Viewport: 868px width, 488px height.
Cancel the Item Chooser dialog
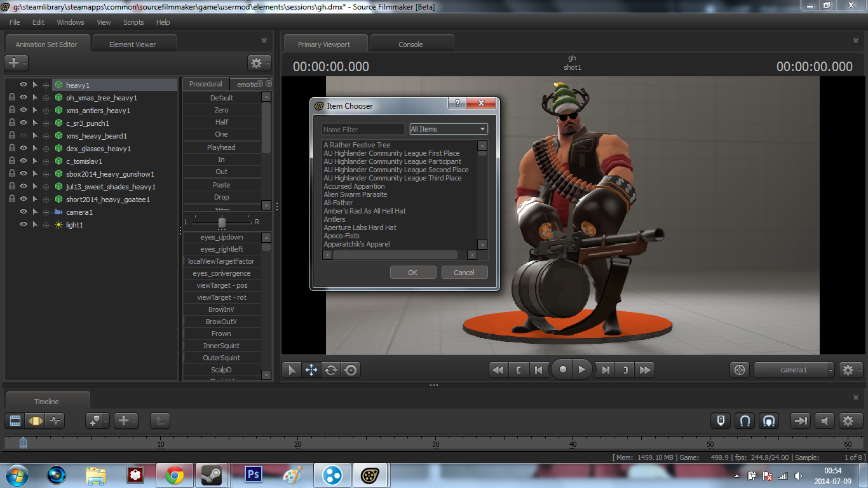point(464,273)
